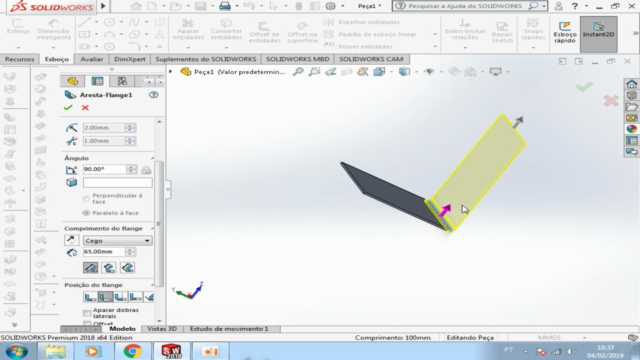This screenshot has height=360, width=640.
Task: Choose Material Outside flange position
Action: (105, 297)
